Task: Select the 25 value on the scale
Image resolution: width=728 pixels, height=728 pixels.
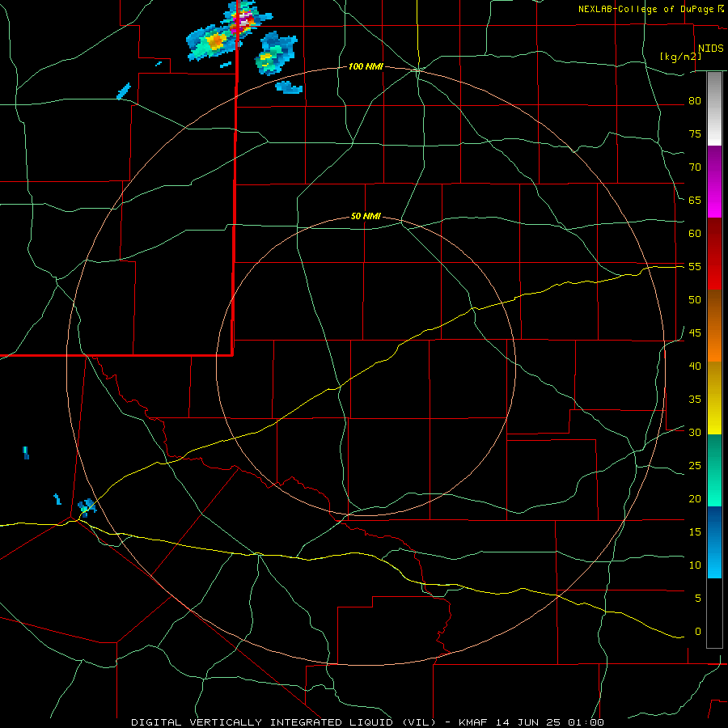Action: 695,465
